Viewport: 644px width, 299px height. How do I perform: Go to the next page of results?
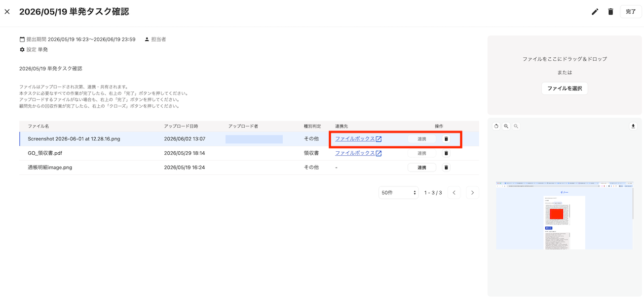[473, 193]
